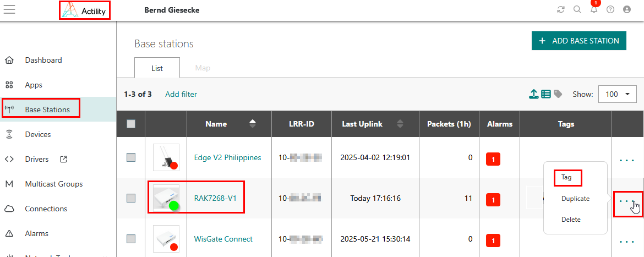The height and width of the screenshot is (257, 644).
Task: Open the Show 100 dropdown
Action: (x=618, y=95)
